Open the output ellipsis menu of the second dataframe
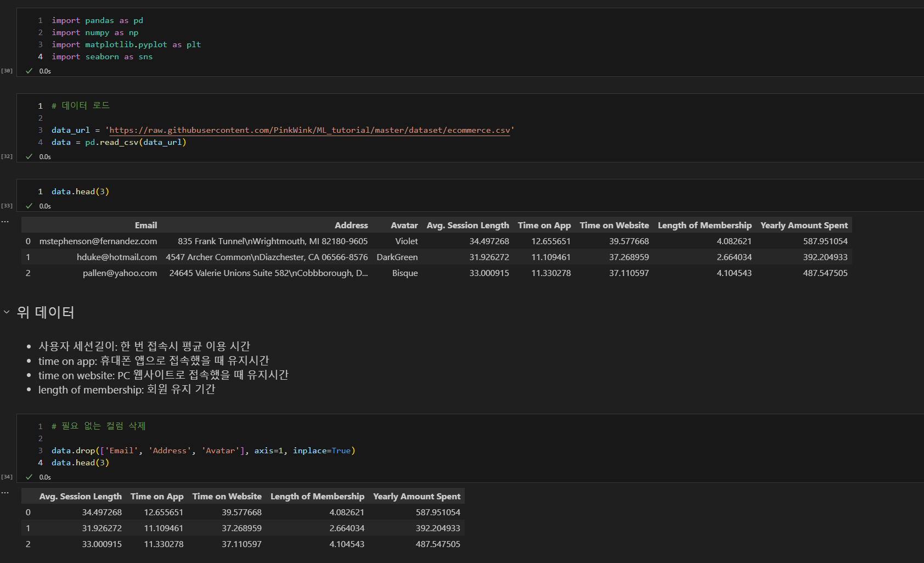Screen dimensions: 924x563 click(x=5, y=493)
